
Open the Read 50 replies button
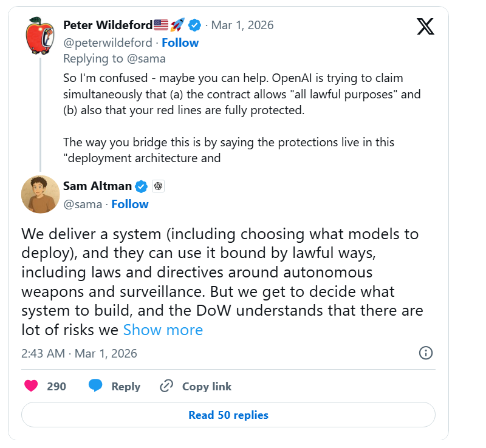pyautogui.click(x=228, y=415)
